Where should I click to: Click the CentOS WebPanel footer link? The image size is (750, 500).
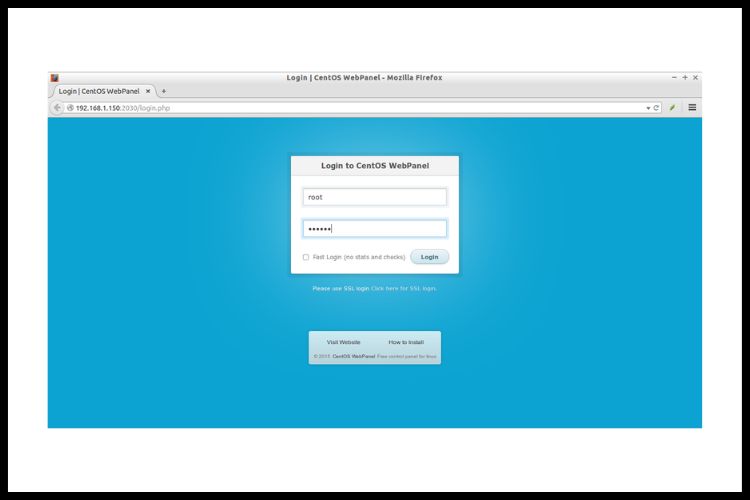click(353, 356)
